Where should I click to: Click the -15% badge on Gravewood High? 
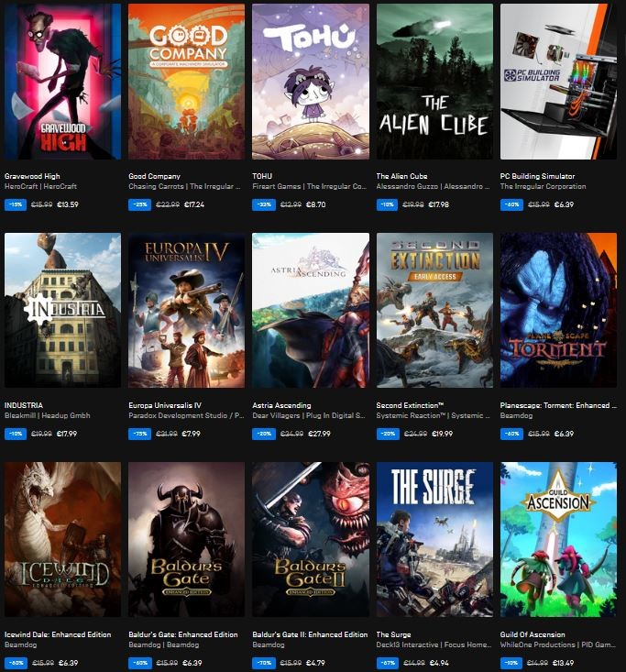coord(16,204)
